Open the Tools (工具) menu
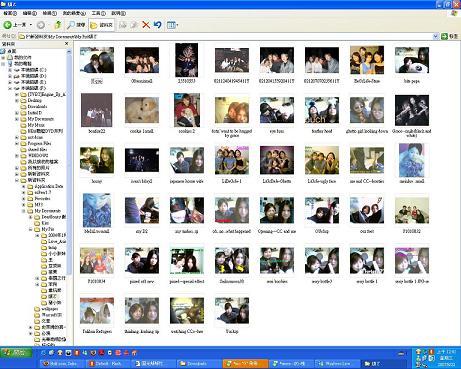 pos(98,13)
